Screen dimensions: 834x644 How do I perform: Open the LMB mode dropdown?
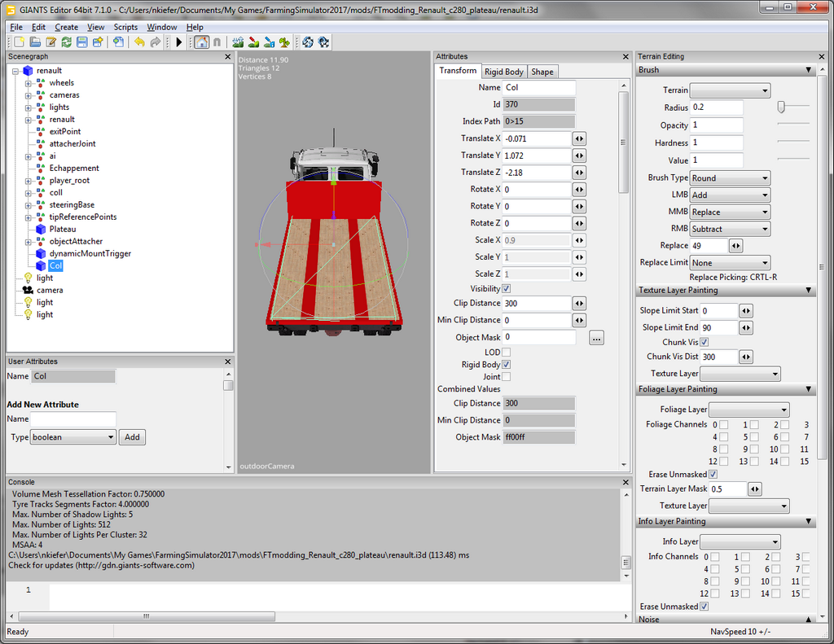731,195
